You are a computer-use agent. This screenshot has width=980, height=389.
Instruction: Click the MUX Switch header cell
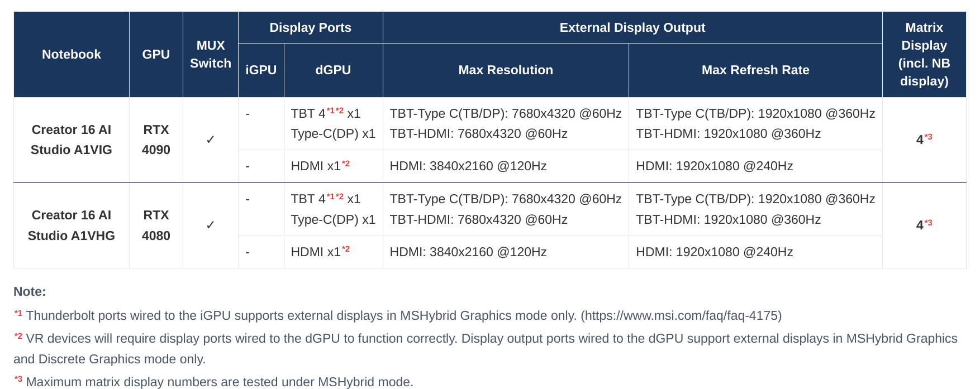pos(211,54)
